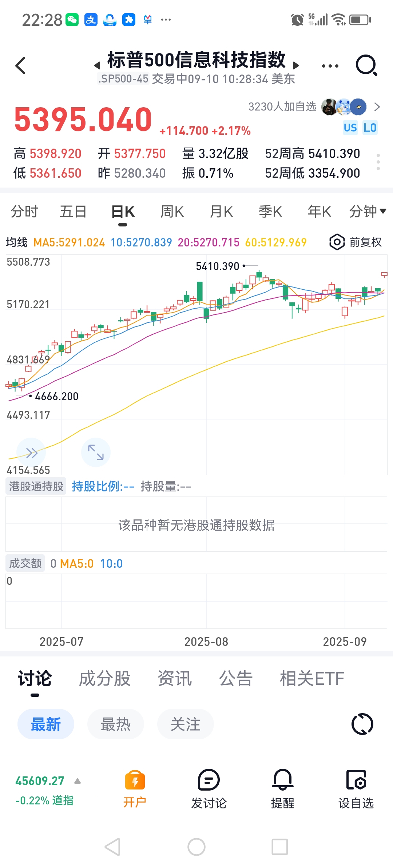Tap the L0 quote level badge
393x868 pixels.
point(370,128)
